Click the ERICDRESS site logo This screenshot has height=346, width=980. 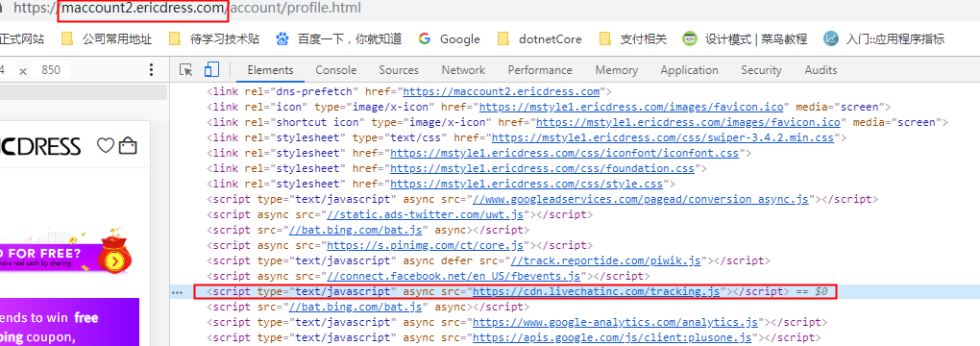(40, 146)
